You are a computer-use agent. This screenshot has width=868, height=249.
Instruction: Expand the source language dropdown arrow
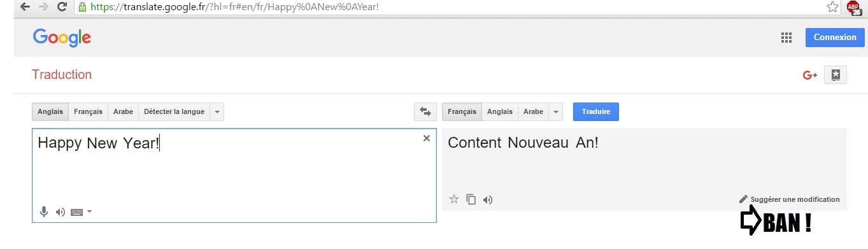(217, 111)
